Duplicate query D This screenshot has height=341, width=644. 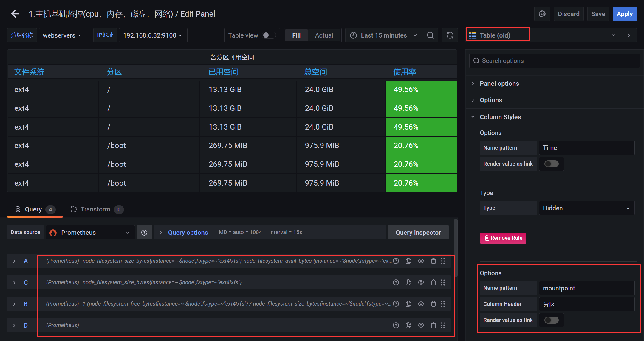click(408, 325)
